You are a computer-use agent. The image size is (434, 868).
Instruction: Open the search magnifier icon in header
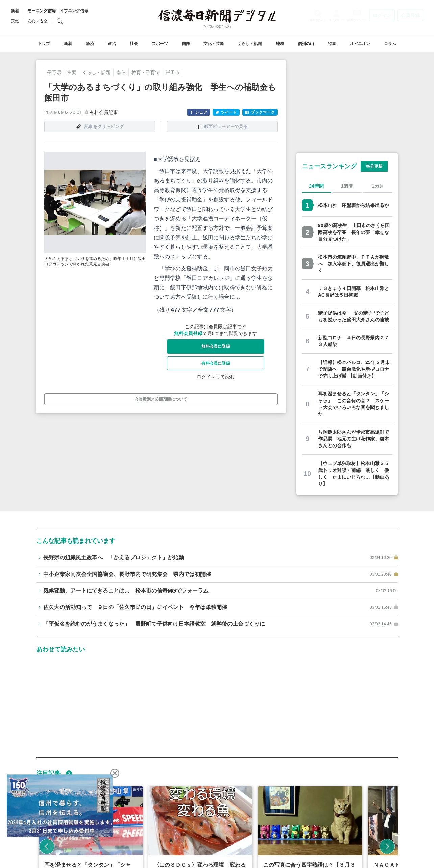tap(60, 21)
